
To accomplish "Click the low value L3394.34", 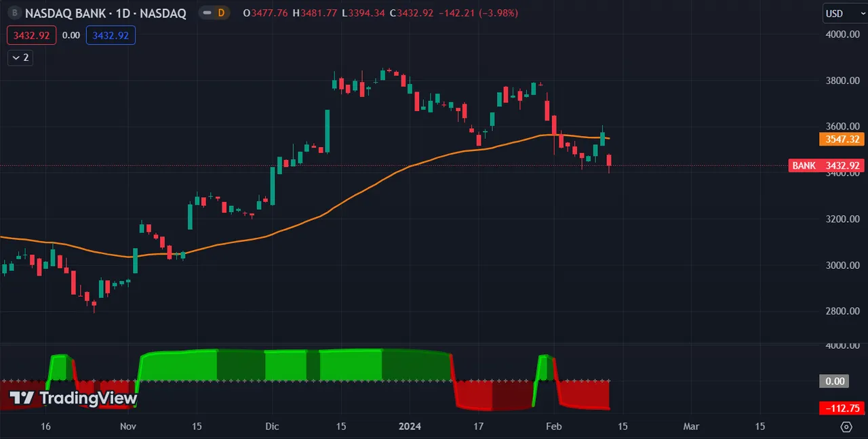I will tap(363, 14).
